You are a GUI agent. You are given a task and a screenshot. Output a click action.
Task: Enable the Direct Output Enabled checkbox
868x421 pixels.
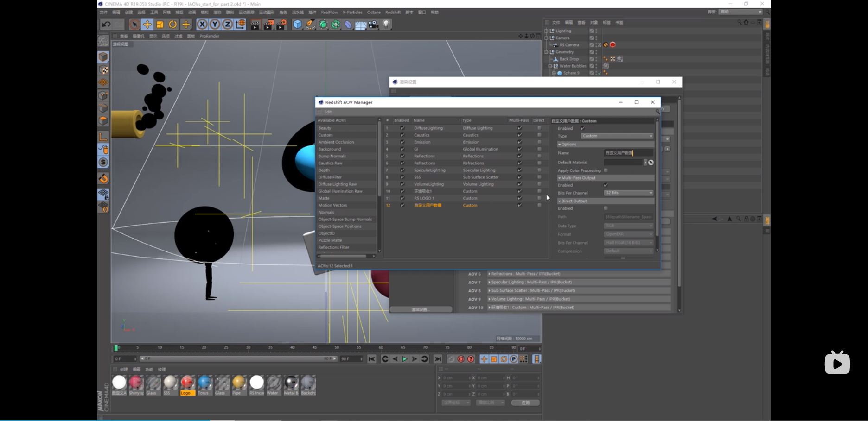606,208
